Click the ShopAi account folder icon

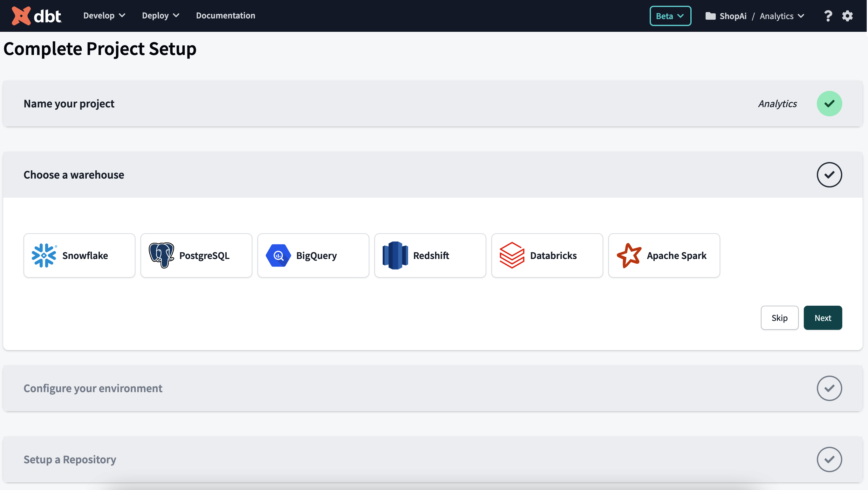point(710,16)
